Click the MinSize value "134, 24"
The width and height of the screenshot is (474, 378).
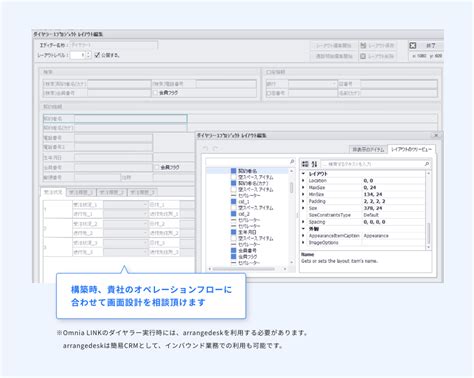coord(373,194)
